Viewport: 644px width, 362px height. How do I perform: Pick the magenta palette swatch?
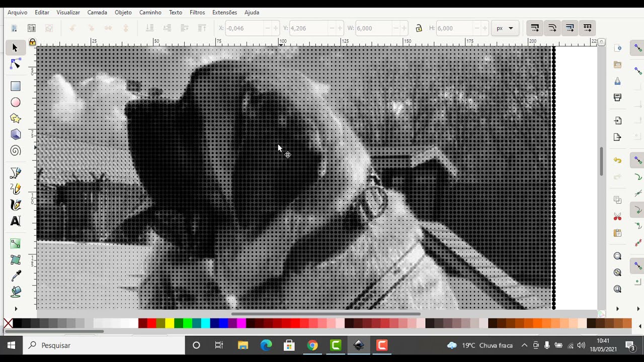tap(242, 323)
